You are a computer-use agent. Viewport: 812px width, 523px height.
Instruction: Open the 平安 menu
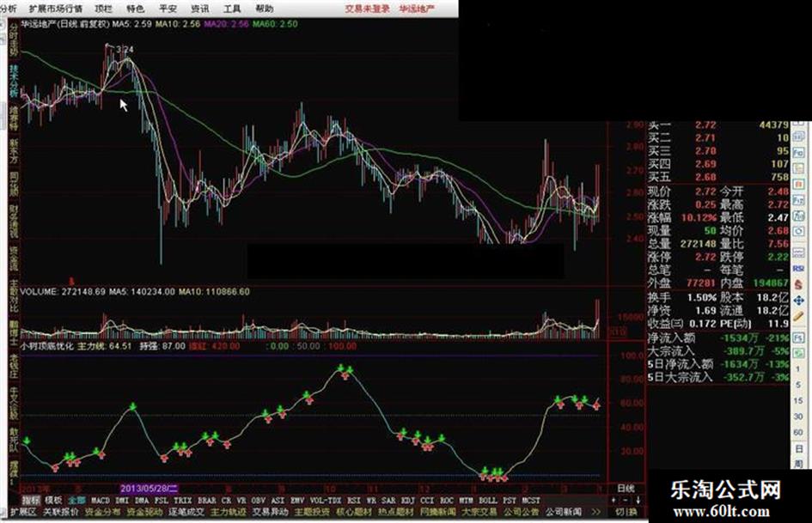click(168, 9)
